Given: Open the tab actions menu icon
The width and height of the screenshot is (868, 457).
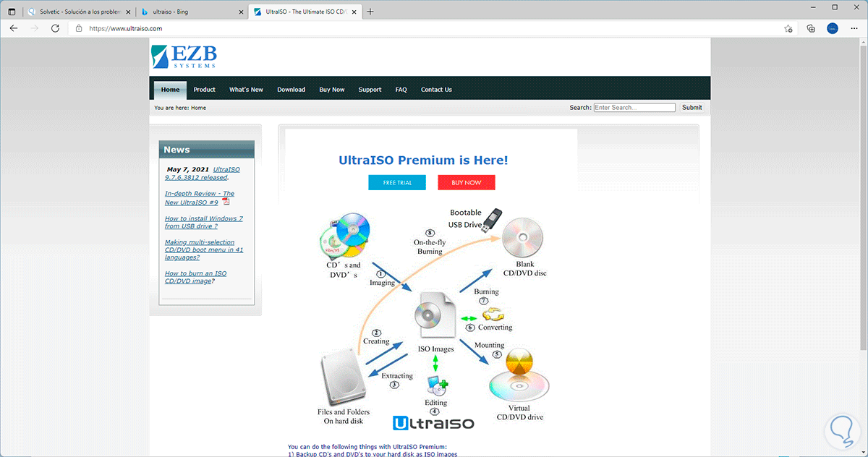Looking at the screenshot, I should pyautogui.click(x=11, y=12).
